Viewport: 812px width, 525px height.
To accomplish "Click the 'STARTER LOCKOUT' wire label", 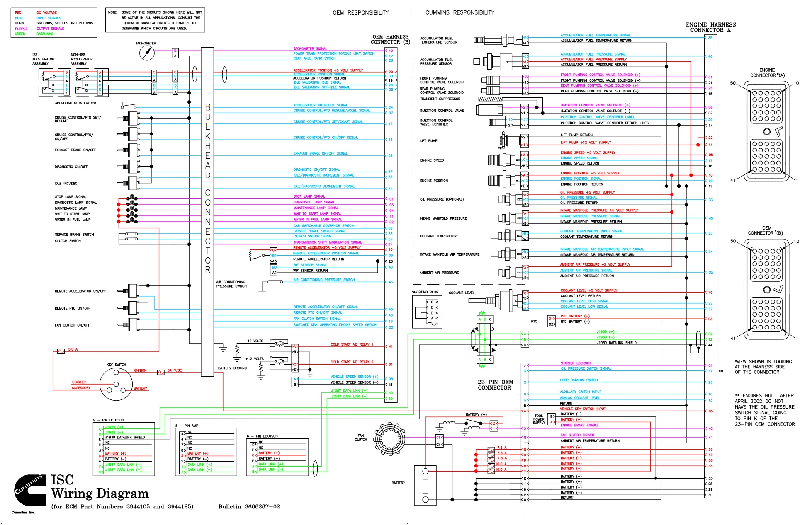I will (576, 363).
